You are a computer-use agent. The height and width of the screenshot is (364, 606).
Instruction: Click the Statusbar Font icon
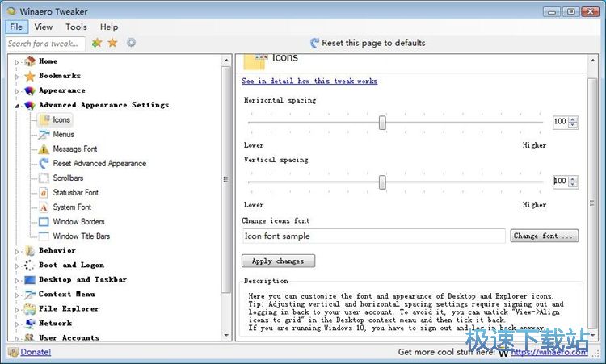(44, 193)
